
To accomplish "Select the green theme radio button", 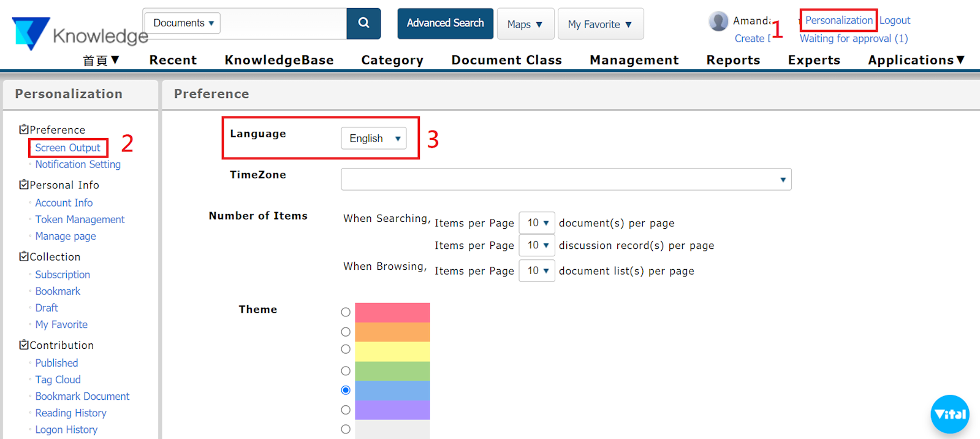I will [346, 371].
